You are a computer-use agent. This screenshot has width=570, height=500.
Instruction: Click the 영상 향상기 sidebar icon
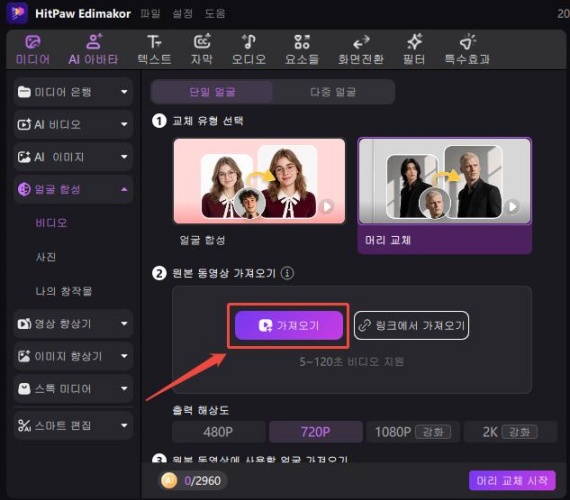click(x=24, y=323)
